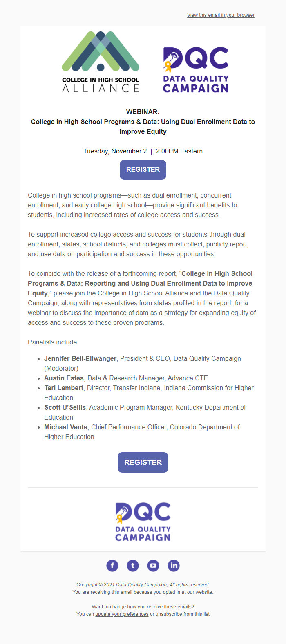Screen dimensions: 286x644
Task: Click the top REGISTER button
Action: coord(143,170)
